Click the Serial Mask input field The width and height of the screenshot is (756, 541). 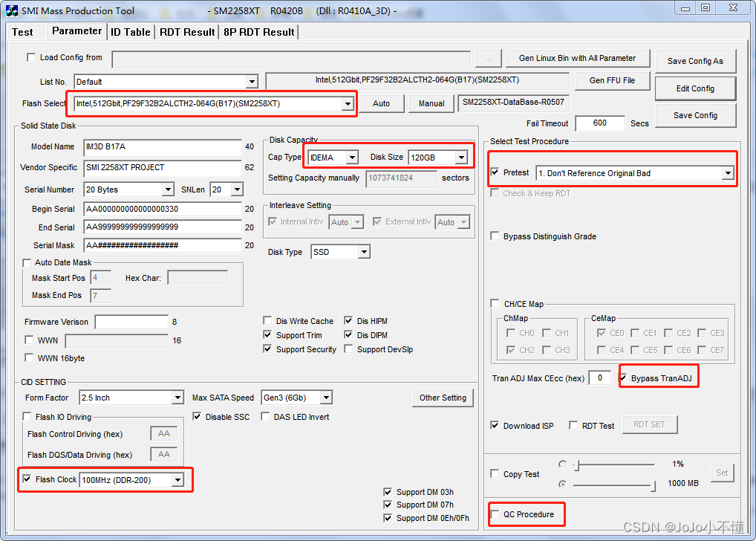(163, 245)
